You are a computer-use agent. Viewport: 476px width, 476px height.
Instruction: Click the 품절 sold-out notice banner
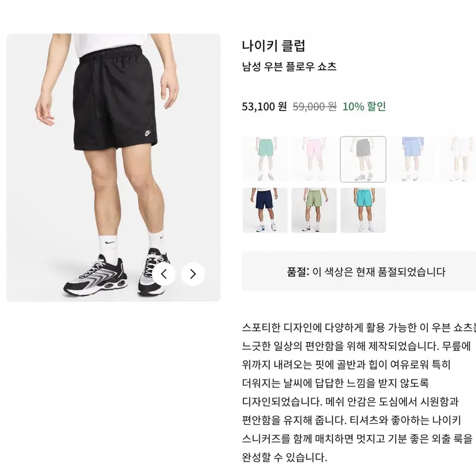coord(359,271)
